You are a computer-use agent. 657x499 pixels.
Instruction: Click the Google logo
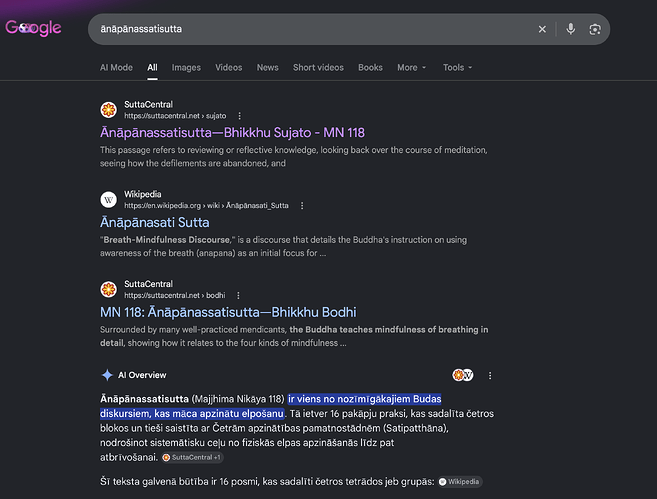click(x=33, y=28)
